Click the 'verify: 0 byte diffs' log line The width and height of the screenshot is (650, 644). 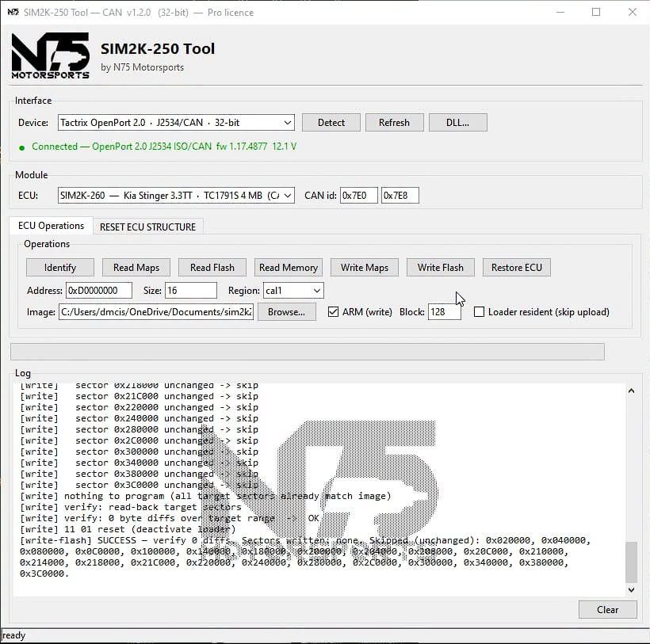(x=170, y=518)
